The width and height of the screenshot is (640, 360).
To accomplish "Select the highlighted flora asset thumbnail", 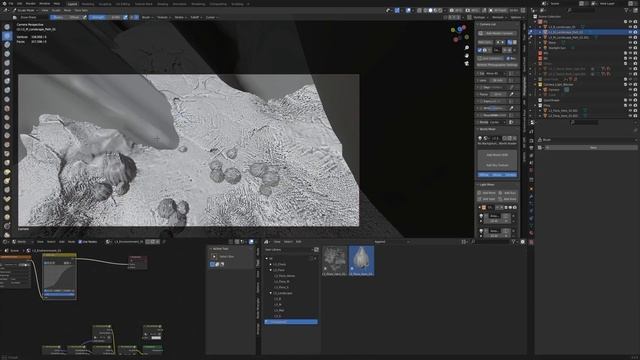I will 361,260.
